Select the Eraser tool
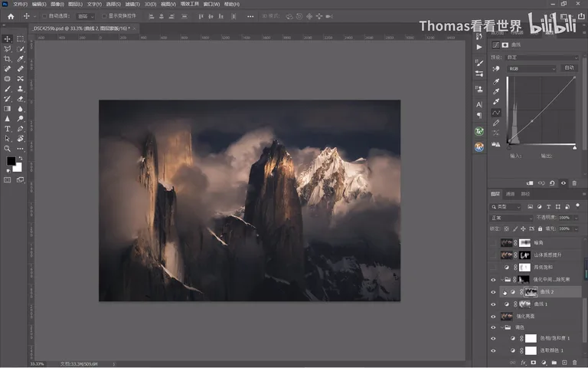588x368 pixels. pos(20,99)
